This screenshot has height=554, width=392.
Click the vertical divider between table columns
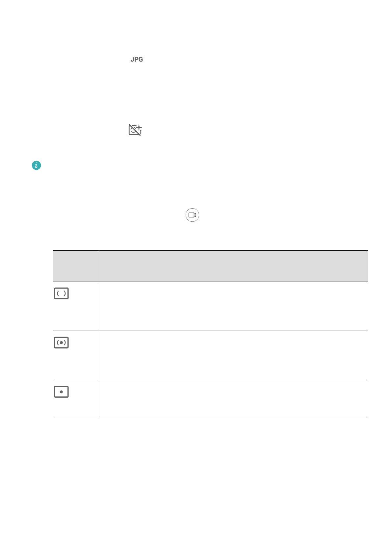[x=100, y=355]
